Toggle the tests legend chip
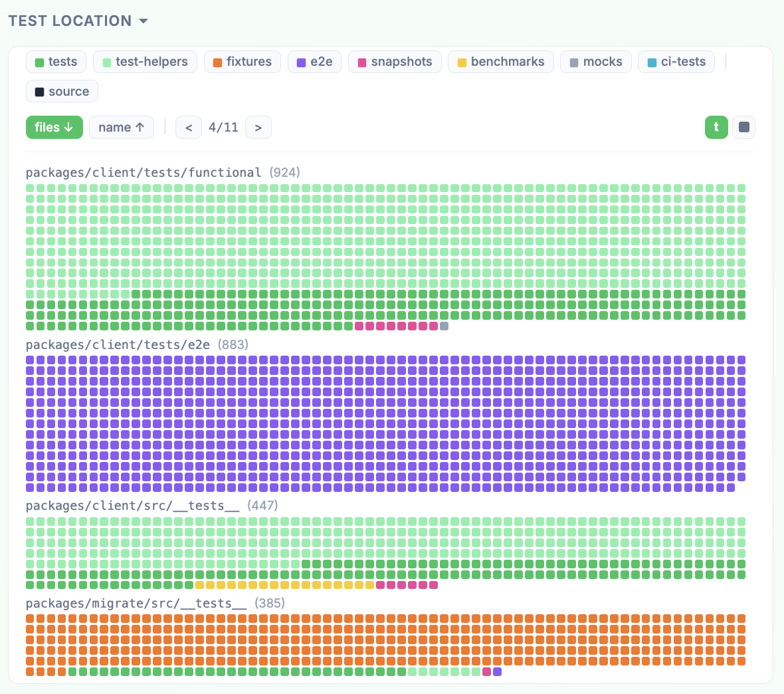Screen dimensions: 784x694 click(56, 62)
